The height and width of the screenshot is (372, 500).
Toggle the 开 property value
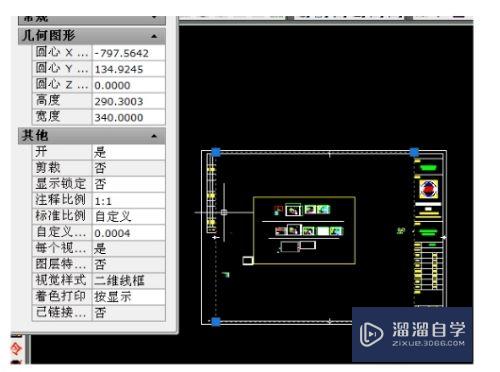click(x=129, y=152)
